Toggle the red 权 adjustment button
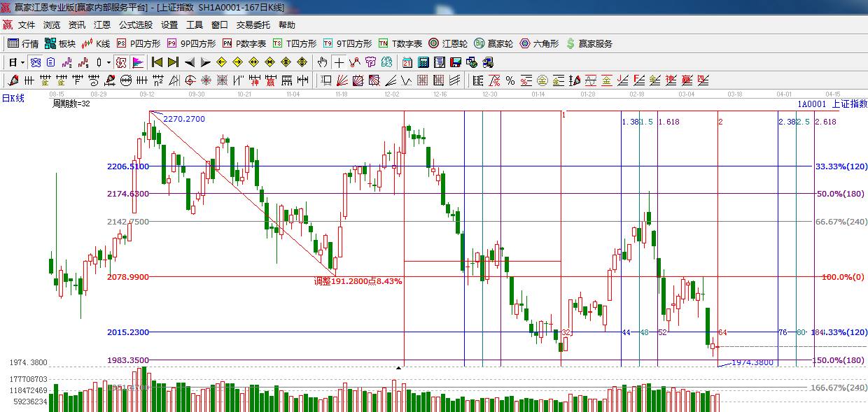The image size is (868, 412). click(x=120, y=62)
